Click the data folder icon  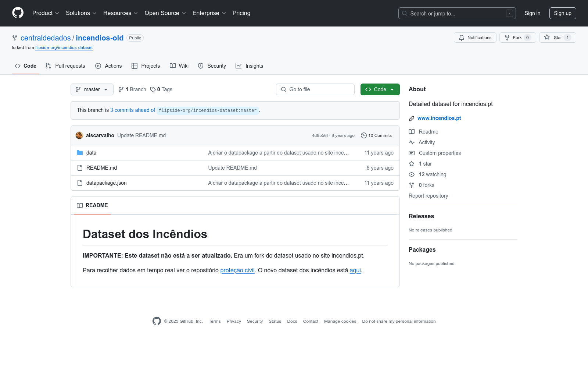[x=80, y=153]
